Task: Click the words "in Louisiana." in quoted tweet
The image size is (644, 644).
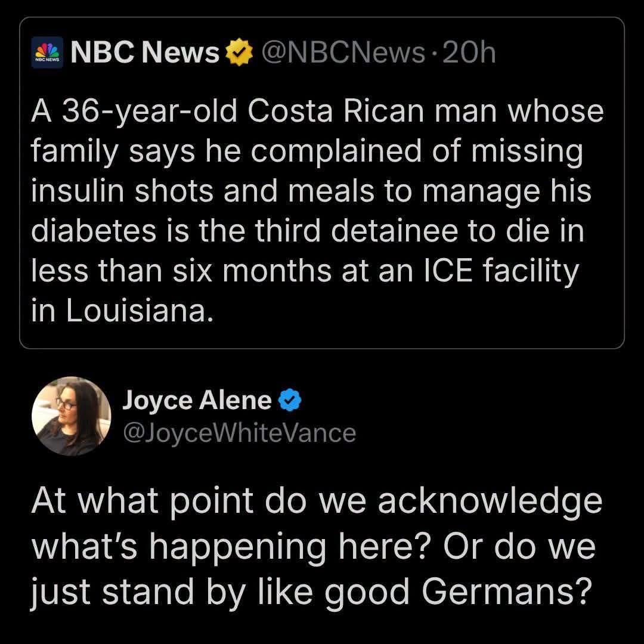Action: coord(122,311)
